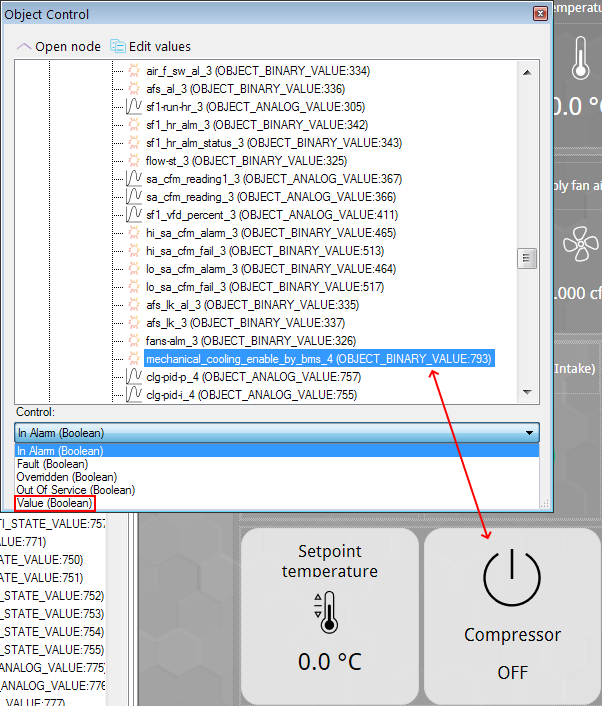
Task: Click the analog icon beside clg-pid-p_4
Action: click(x=134, y=377)
